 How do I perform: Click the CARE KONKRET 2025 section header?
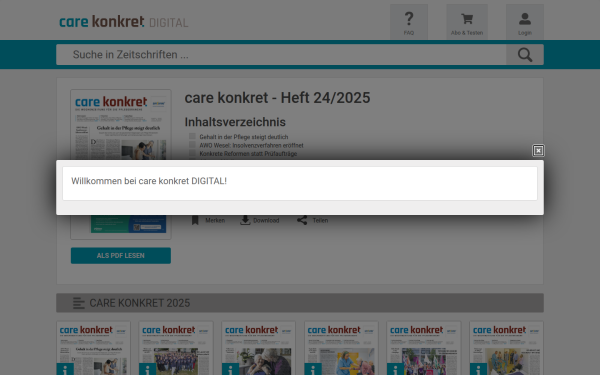coord(300,303)
